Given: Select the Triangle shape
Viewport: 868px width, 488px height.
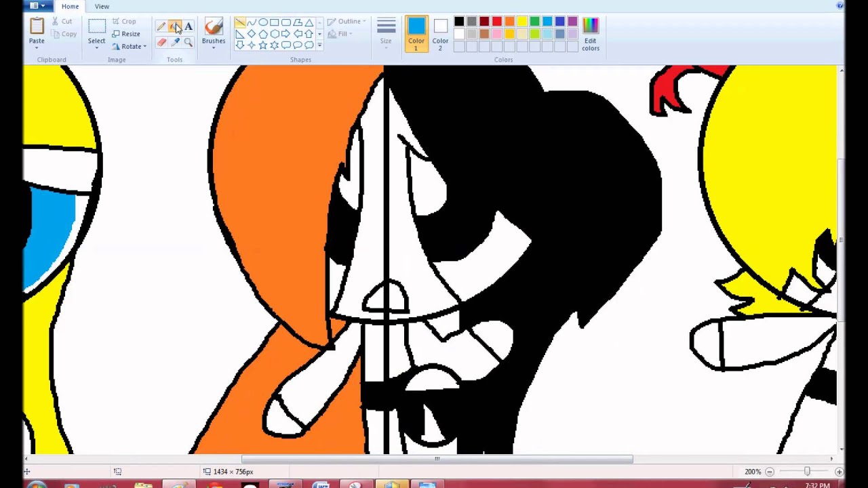Looking at the screenshot, I should tap(309, 22).
